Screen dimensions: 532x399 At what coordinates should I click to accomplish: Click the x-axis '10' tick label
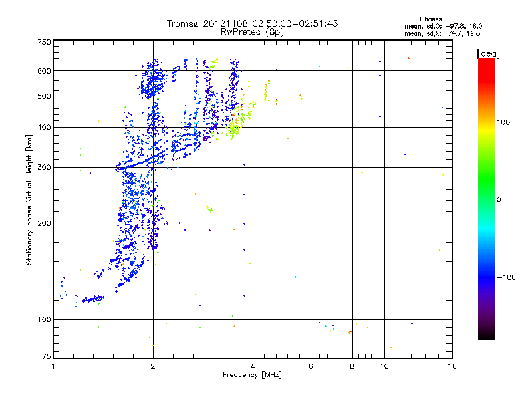pos(384,366)
